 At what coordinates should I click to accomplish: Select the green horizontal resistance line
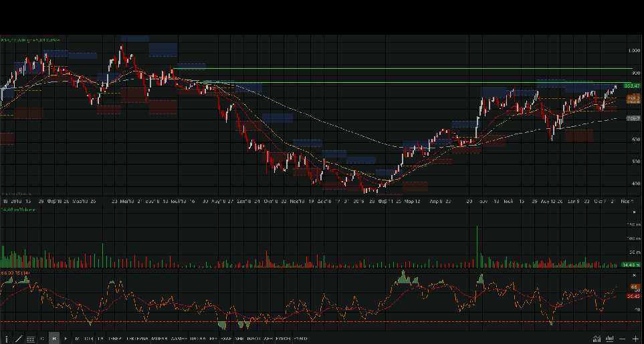pyautogui.click(x=401, y=69)
